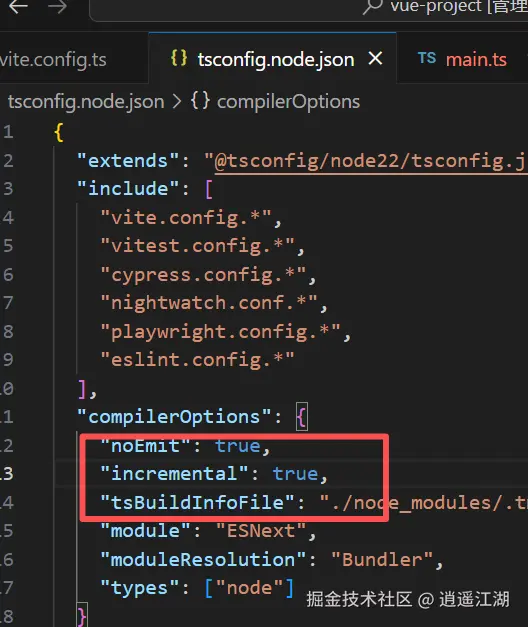Click the "module" key

tap(146, 531)
